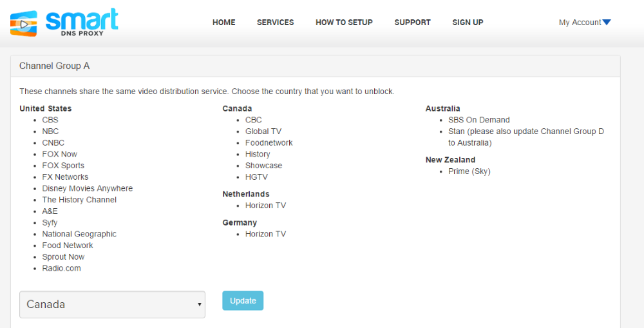Open the SUPPORT menu item
This screenshot has height=328, width=644.
412,23
